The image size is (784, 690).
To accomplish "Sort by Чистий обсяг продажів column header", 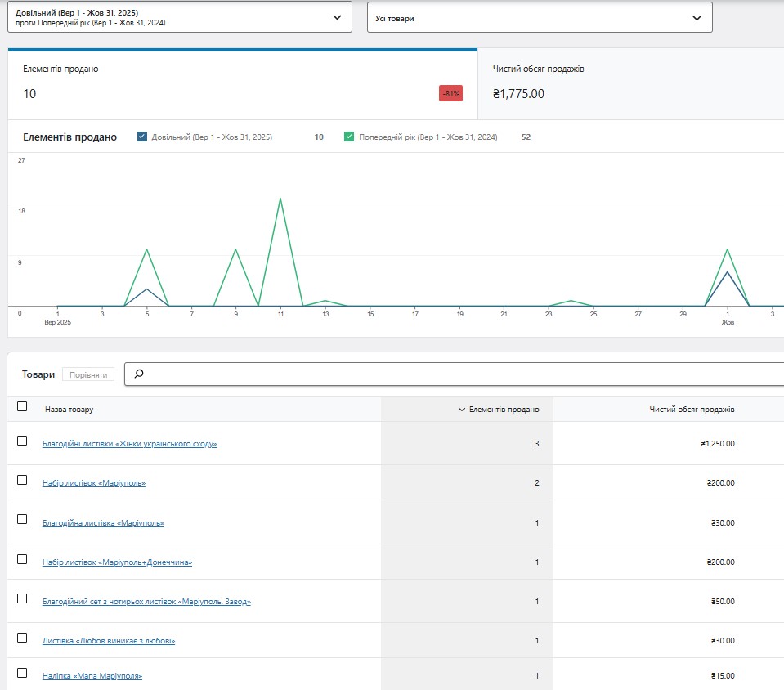I will 692,410.
